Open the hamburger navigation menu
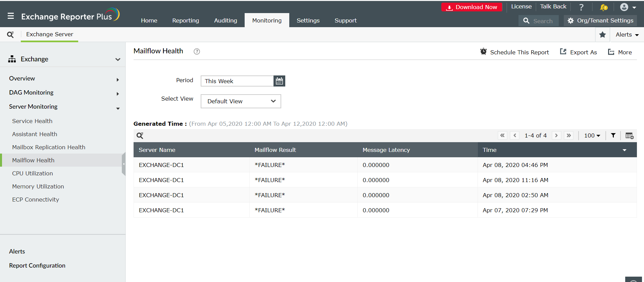The width and height of the screenshot is (644, 282). click(11, 16)
